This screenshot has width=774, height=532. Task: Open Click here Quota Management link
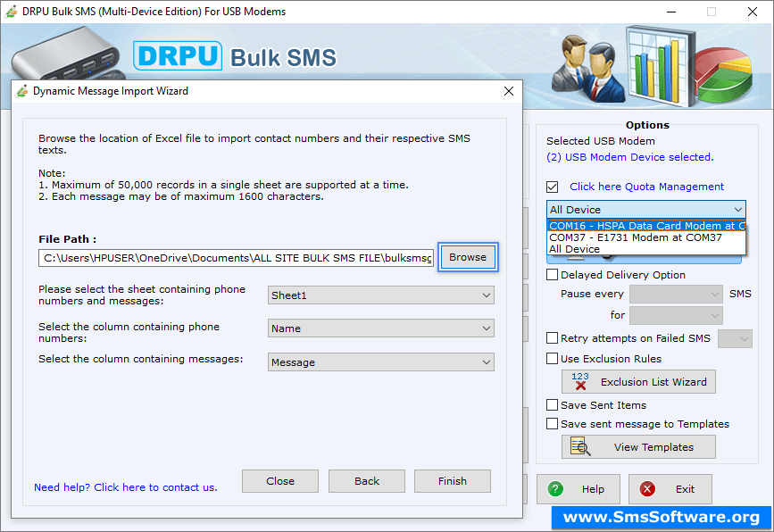pyautogui.click(x=646, y=187)
